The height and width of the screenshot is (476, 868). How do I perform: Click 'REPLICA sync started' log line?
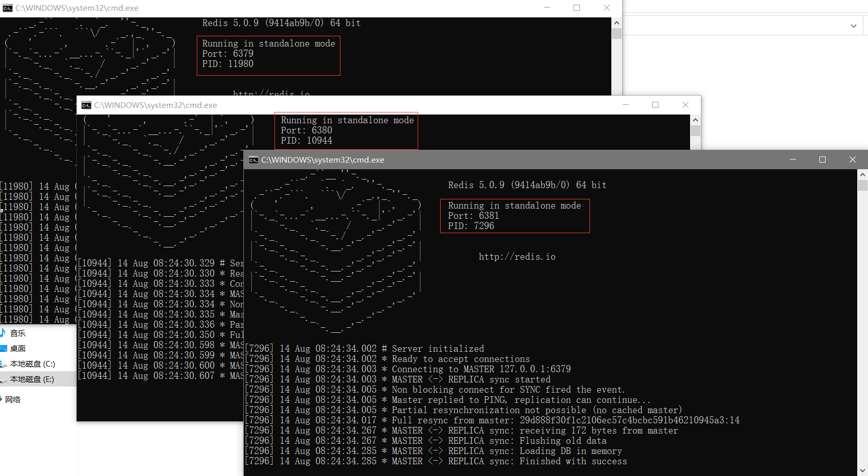(397, 379)
